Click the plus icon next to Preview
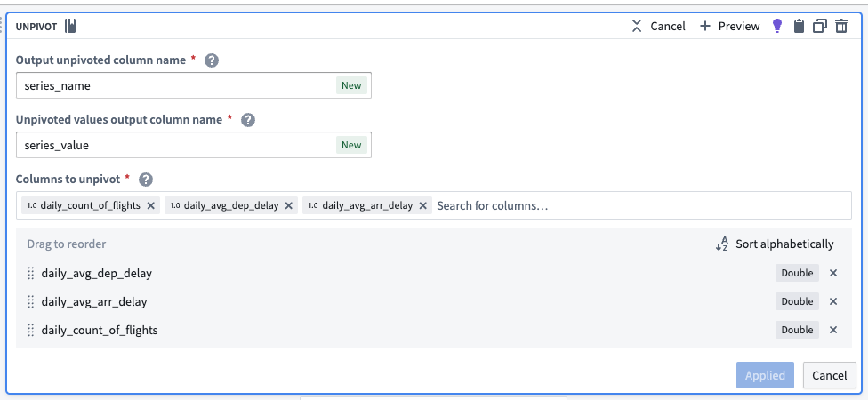This screenshot has width=868, height=400. pos(705,26)
